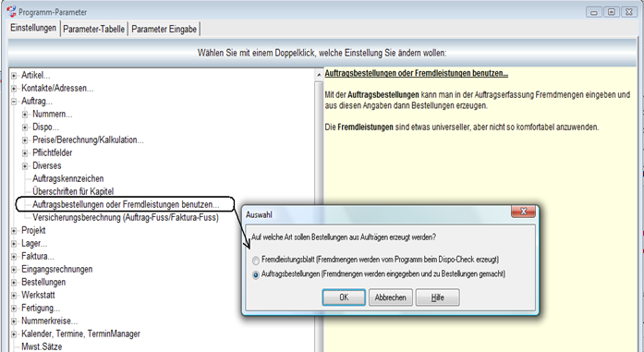The image size is (644, 352).
Task: Select the Auftragsbestellungen radio option
Action: tap(256, 274)
